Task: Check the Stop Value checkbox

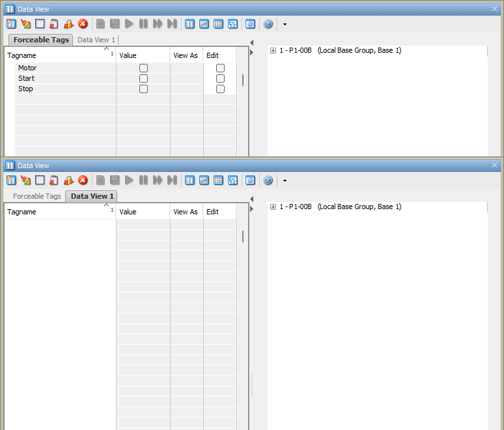Action: pyautogui.click(x=143, y=89)
